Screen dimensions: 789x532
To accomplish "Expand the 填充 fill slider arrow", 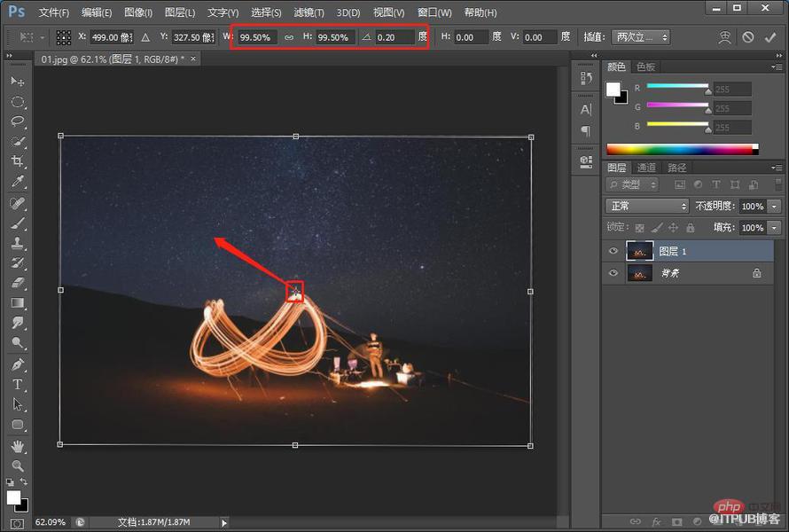I will (774, 228).
